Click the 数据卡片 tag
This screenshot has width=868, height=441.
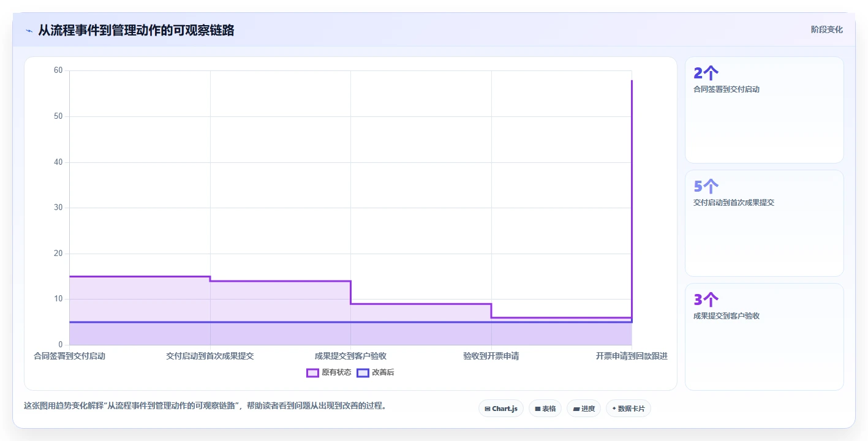(628, 409)
